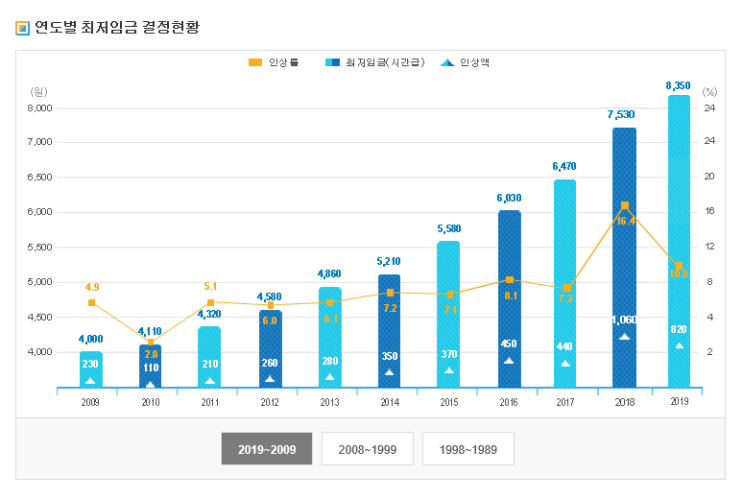The height and width of the screenshot is (498, 743).
Task: Click the 6,030 value label above 2016
Action: coord(509,198)
